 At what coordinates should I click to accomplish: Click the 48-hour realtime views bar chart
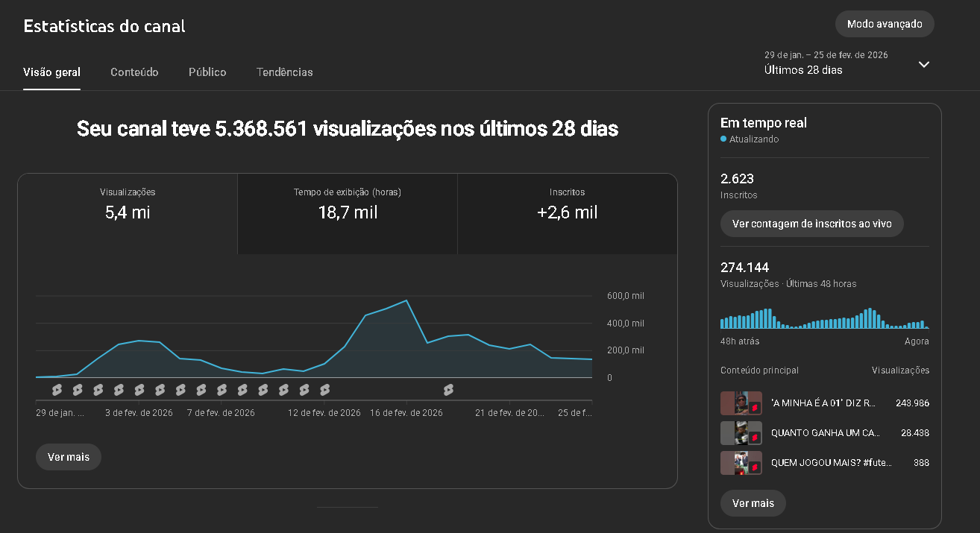pyautogui.click(x=825, y=318)
